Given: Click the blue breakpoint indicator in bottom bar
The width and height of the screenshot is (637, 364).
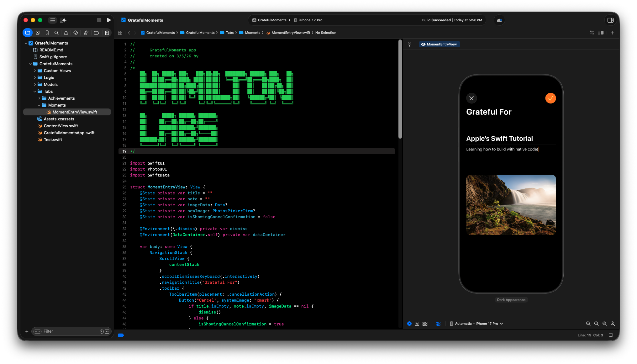Looking at the screenshot, I should click(x=121, y=335).
